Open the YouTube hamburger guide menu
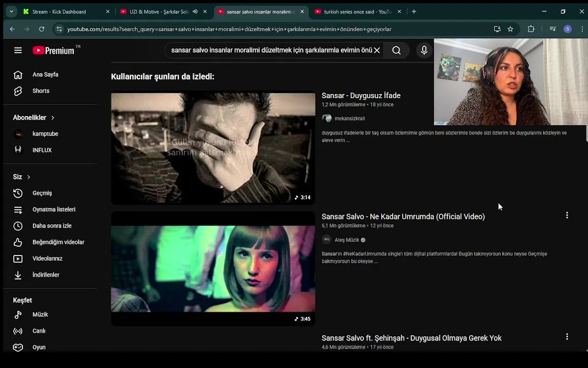Image resolution: width=588 pixels, height=368 pixels. pyautogui.click(x=18, y=50)
